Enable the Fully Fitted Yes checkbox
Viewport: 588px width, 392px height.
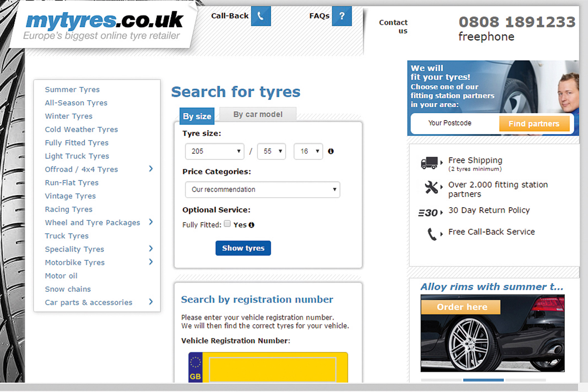pos(227,224)
